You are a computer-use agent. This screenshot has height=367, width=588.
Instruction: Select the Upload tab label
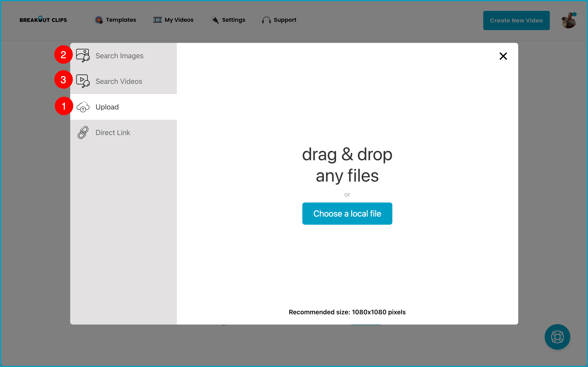coord(107,107)
